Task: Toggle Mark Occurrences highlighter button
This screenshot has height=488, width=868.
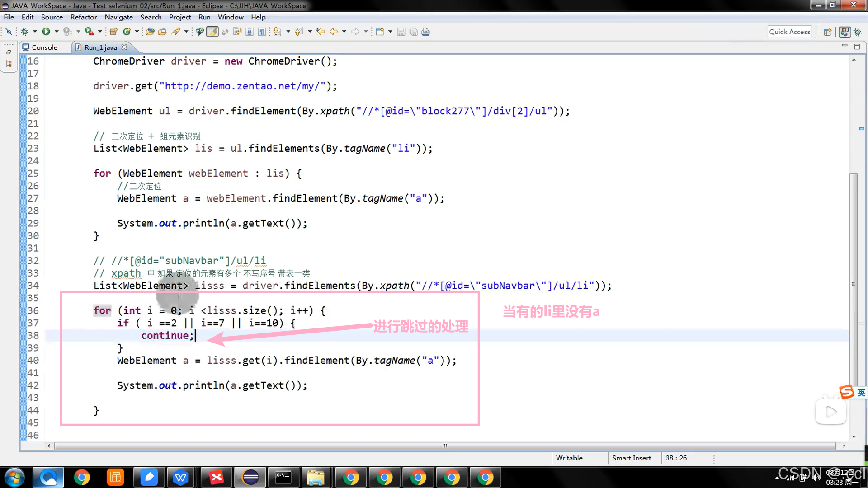Action: pyautogui.click(x=212, y=31)
